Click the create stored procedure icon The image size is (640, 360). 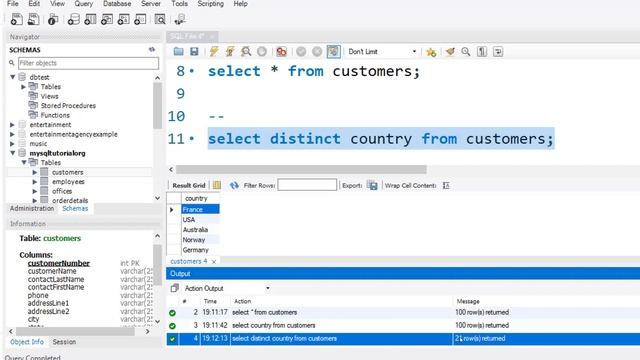tap(123, 19)
